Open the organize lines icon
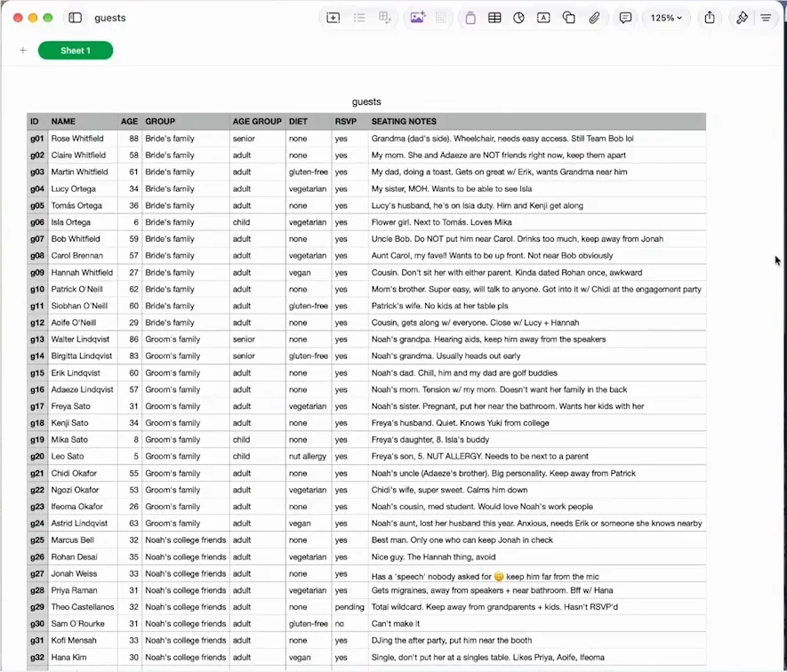This screenshot has height=672, width=787. pos(766,18)
